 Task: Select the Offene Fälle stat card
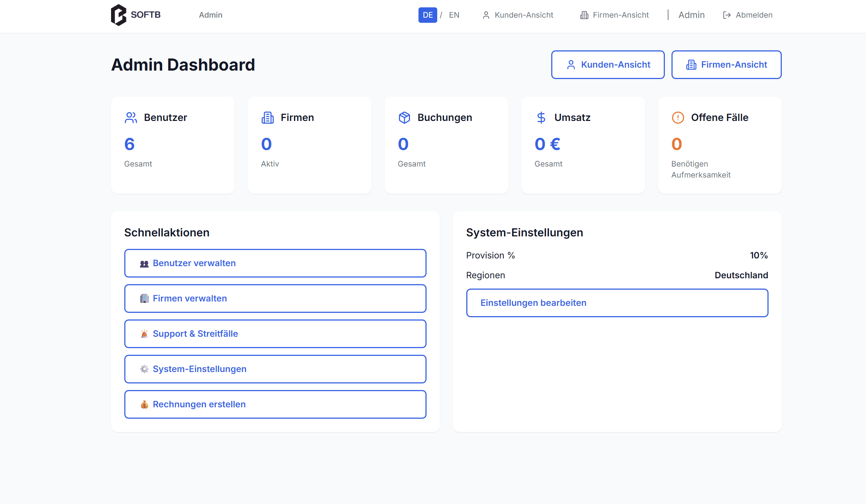[720, 145]
